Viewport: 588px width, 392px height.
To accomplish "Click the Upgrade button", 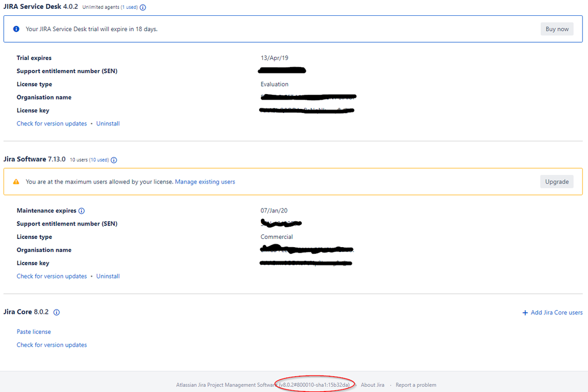I will point(557,182).
